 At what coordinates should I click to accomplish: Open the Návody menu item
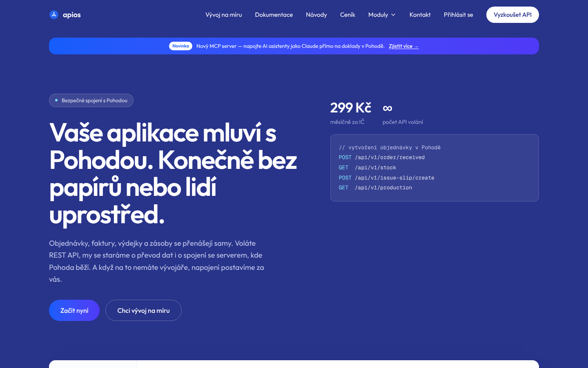coord(316,15)
